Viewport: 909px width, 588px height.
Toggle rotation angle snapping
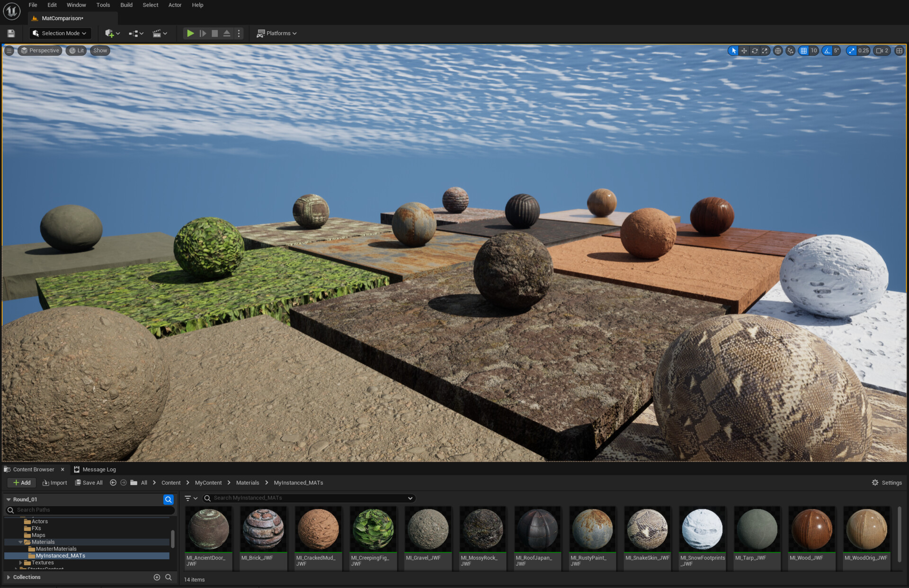click(827, 51)
